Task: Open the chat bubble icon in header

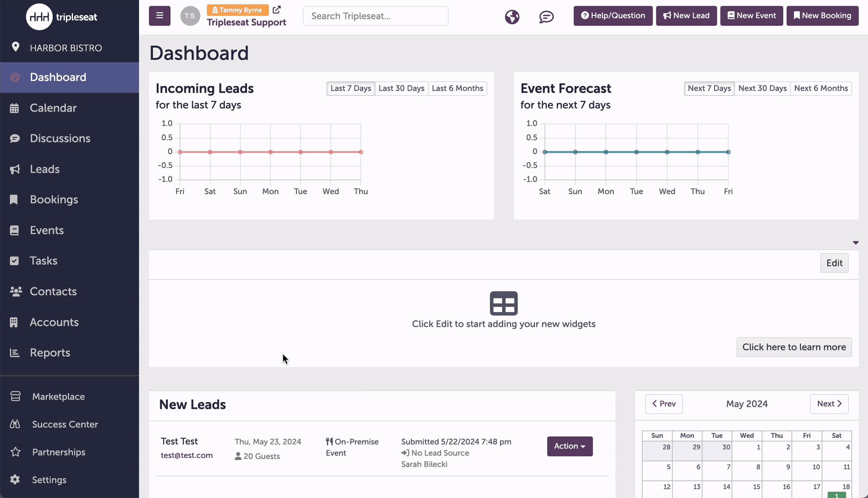Action: [x=546, y=16]
